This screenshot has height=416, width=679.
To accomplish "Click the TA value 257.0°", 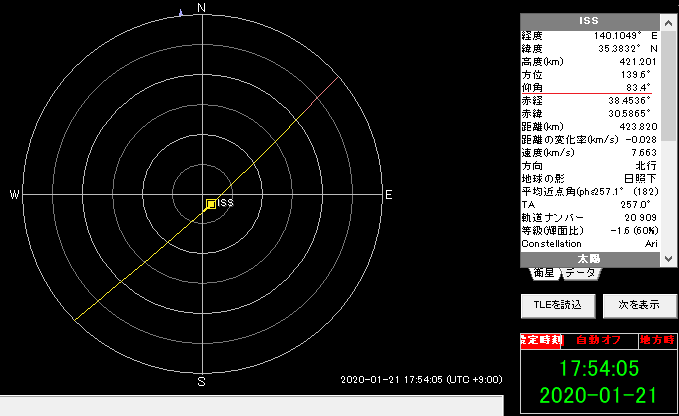I will (x=636, y=205).
